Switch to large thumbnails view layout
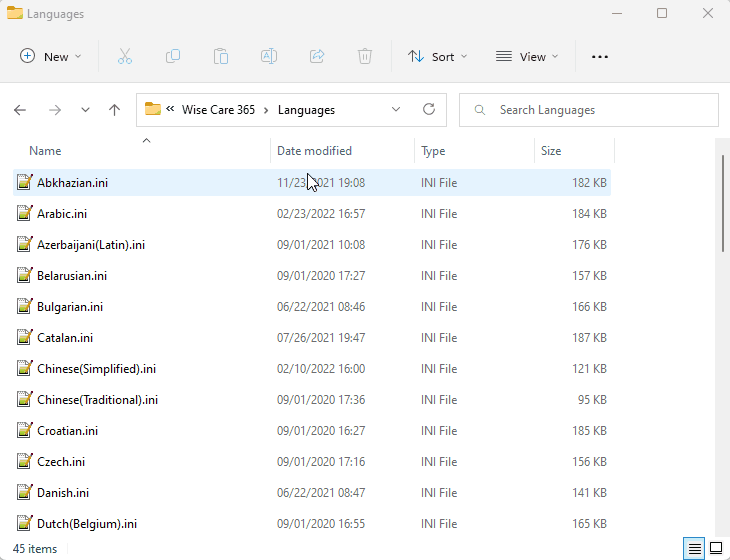730x560 pixels. coord(716,549)
